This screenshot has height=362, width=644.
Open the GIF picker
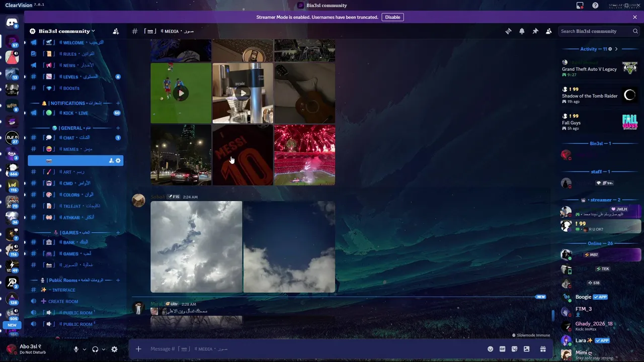point(502,349)
